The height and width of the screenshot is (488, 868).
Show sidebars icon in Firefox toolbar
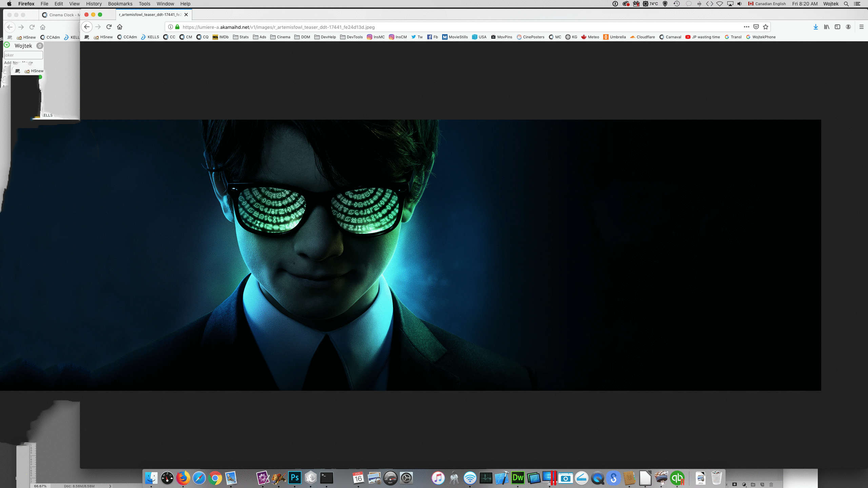pyautogui.click(x=837, y=27)
